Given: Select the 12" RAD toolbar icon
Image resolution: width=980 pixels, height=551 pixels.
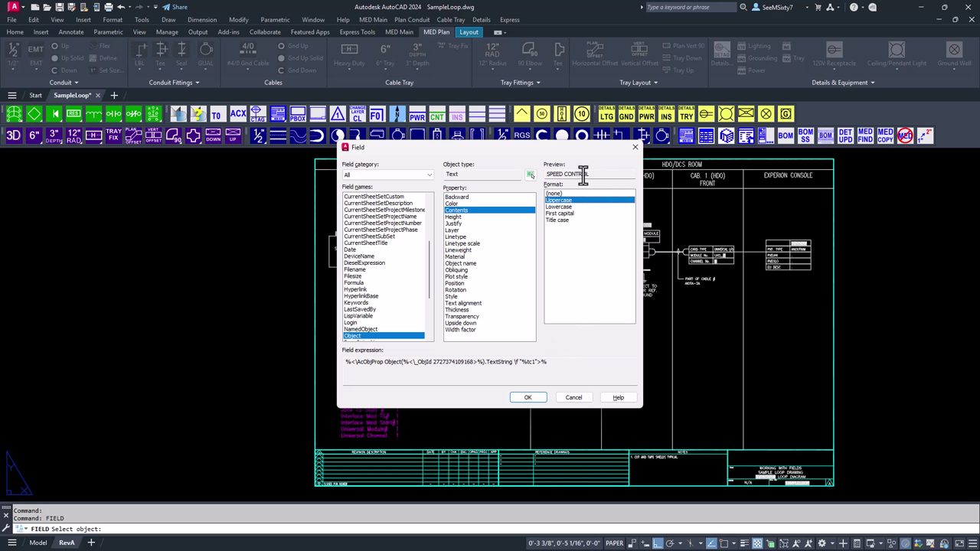Looking at the screenshot, I should (x=73, y=135).
